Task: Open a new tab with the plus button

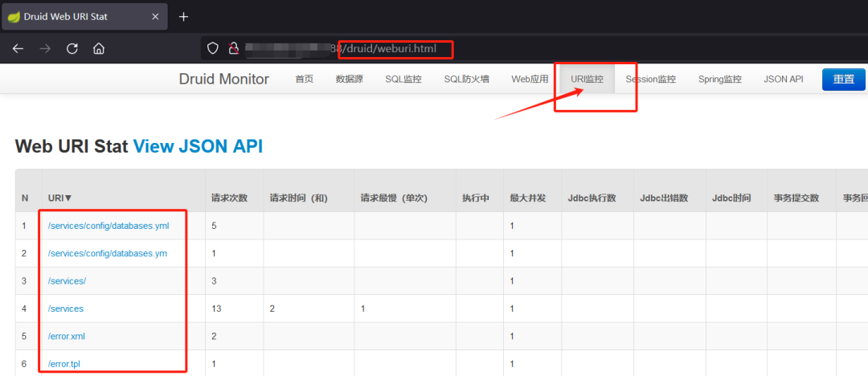Action: click(184, 17)
